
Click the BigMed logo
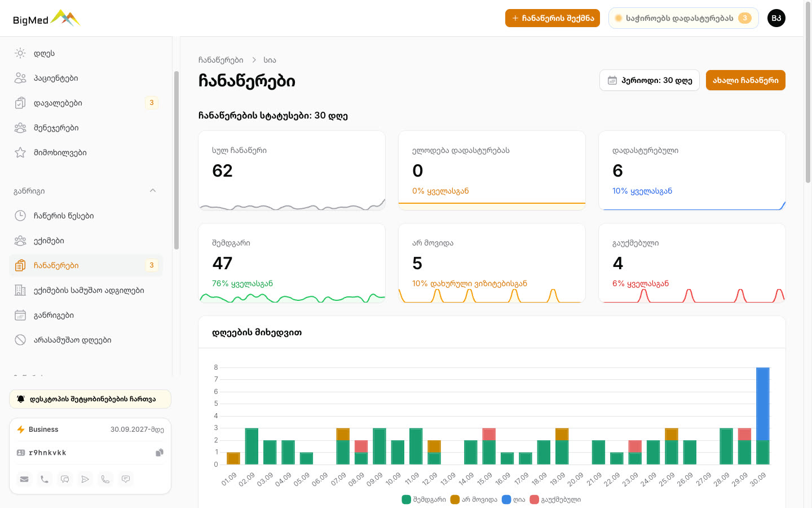point(47,19)
